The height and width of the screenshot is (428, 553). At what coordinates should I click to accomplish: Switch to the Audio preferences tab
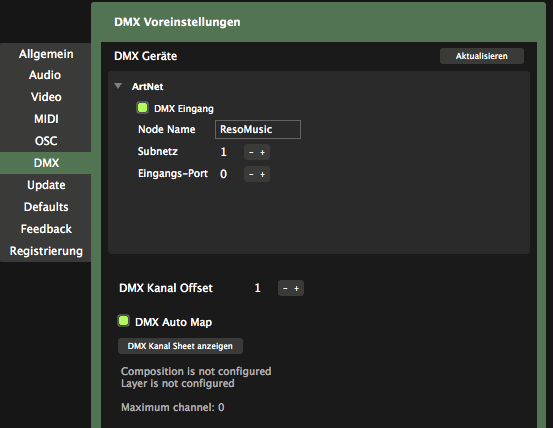coord(45,75)
